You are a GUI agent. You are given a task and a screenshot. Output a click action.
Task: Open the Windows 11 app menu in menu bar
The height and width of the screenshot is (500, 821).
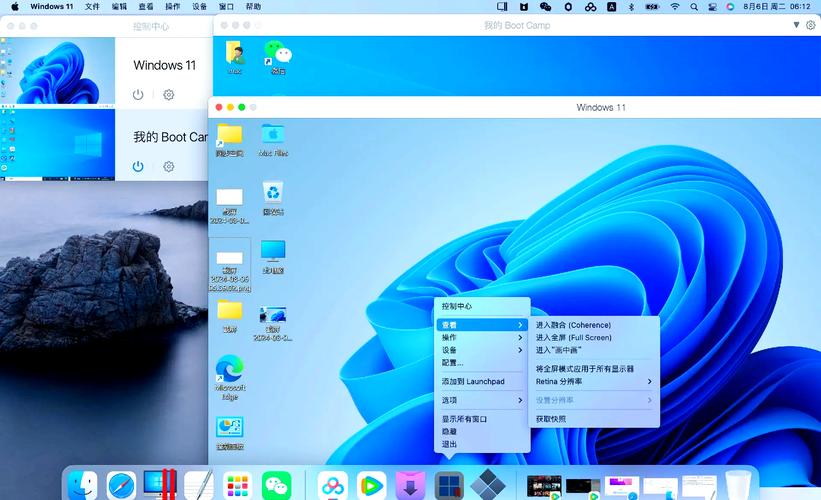pyautogui.click(x=52, y=7)
